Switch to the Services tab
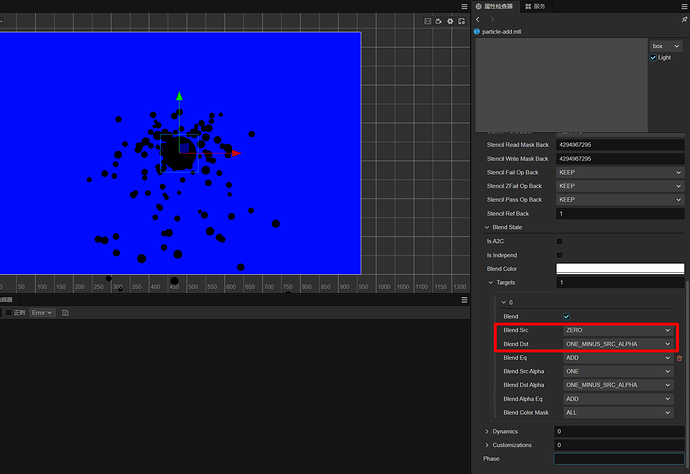This screenshot has height=474, width=690. (536, 6)
